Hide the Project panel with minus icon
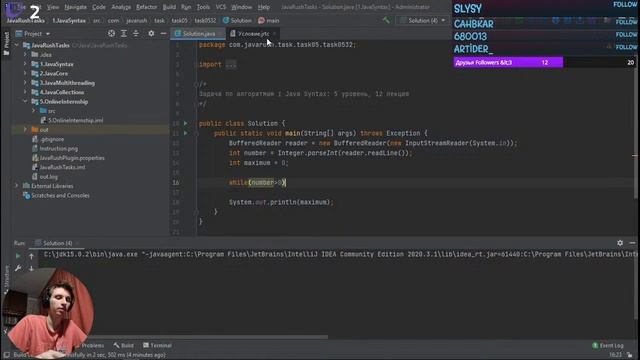The width and height of the screenshot is (640, 360). click(163, 33)
